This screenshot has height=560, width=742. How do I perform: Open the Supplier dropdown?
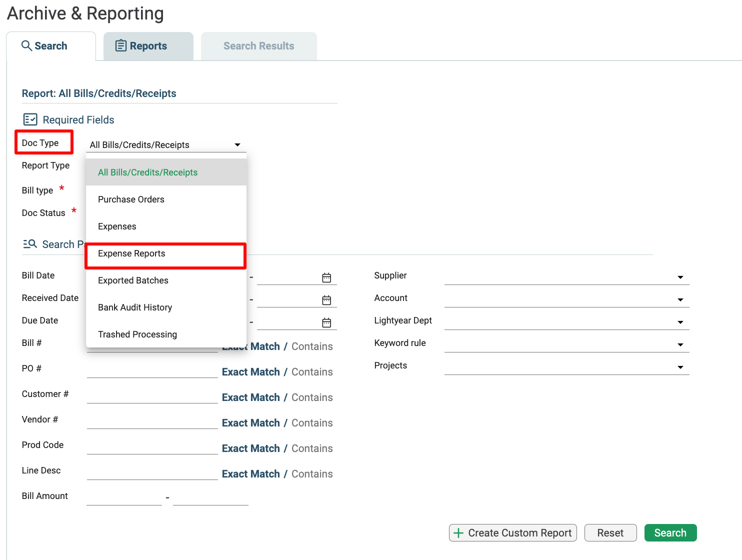click(x=566, y=276)
